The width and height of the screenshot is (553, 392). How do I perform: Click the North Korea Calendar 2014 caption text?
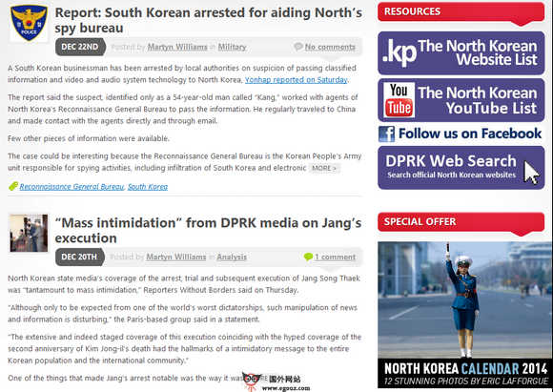point(465,374)
